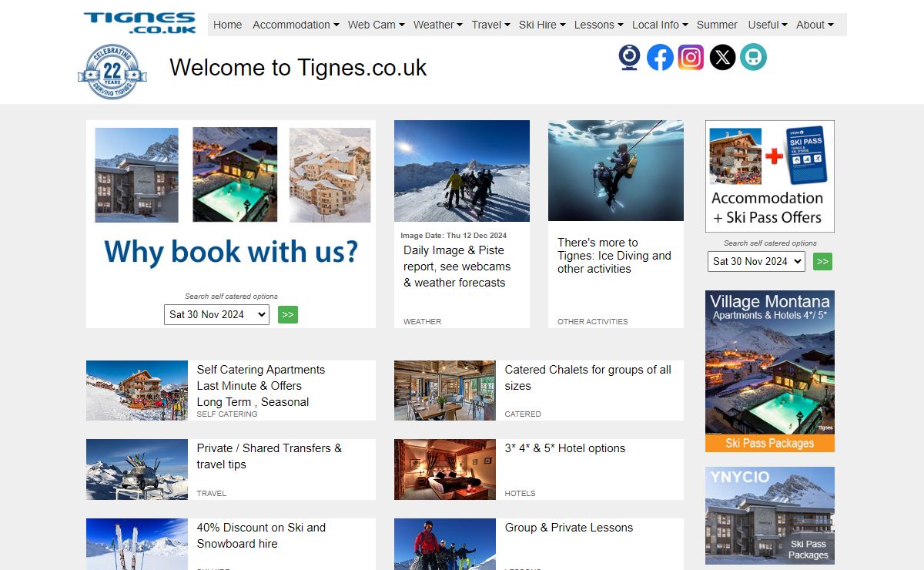Click the HOTELS category label

coord(520,493)
